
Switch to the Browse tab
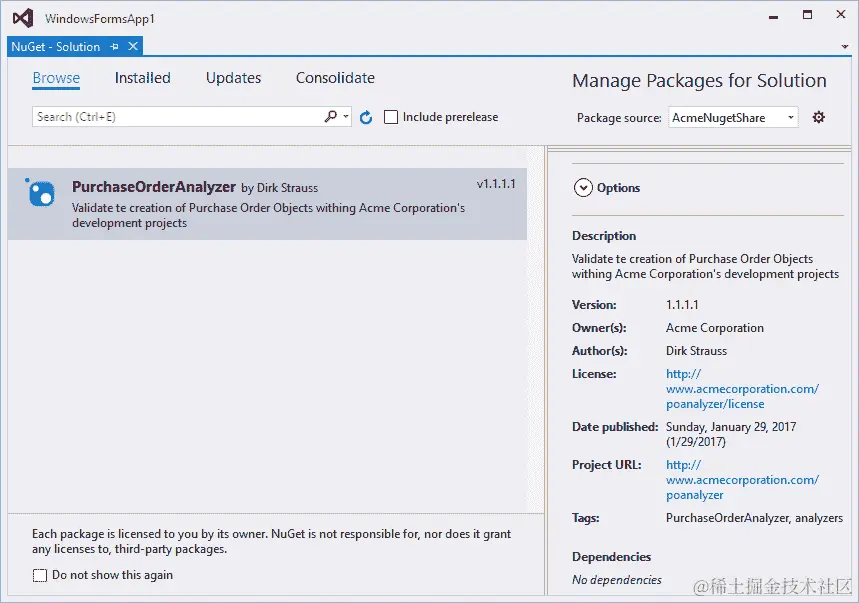point(56,78)
